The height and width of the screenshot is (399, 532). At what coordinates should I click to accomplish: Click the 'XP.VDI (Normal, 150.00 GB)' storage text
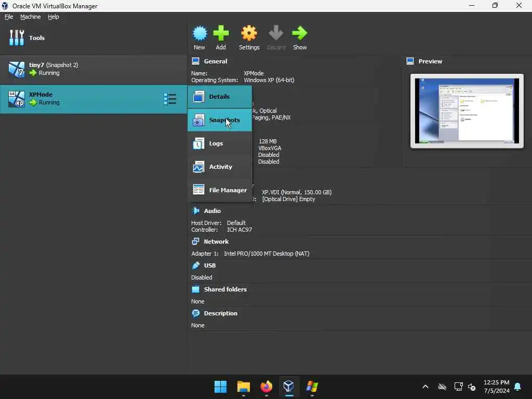tap(297, 192)
